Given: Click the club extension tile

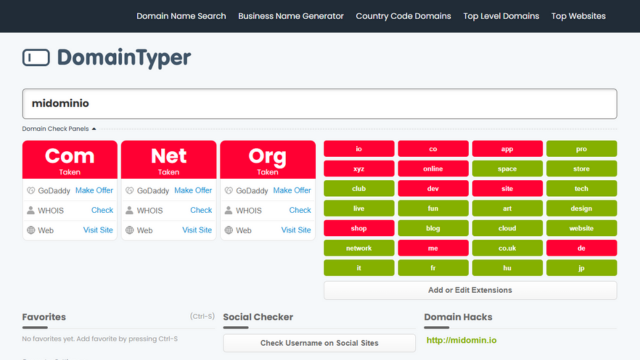Looking at the screenshot, I should coord(359,189).
